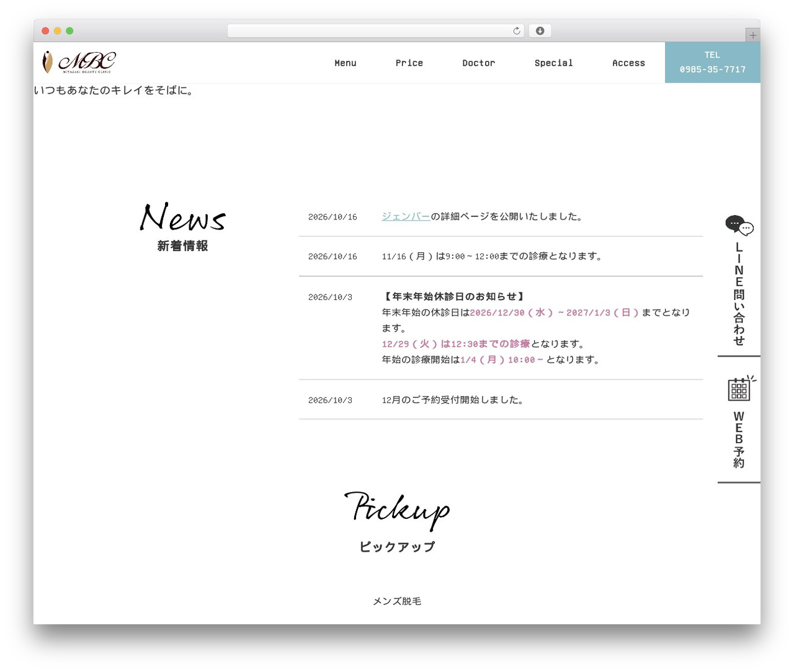
Task: Follow the ジェンバー link in news
Action: [406, 216]
